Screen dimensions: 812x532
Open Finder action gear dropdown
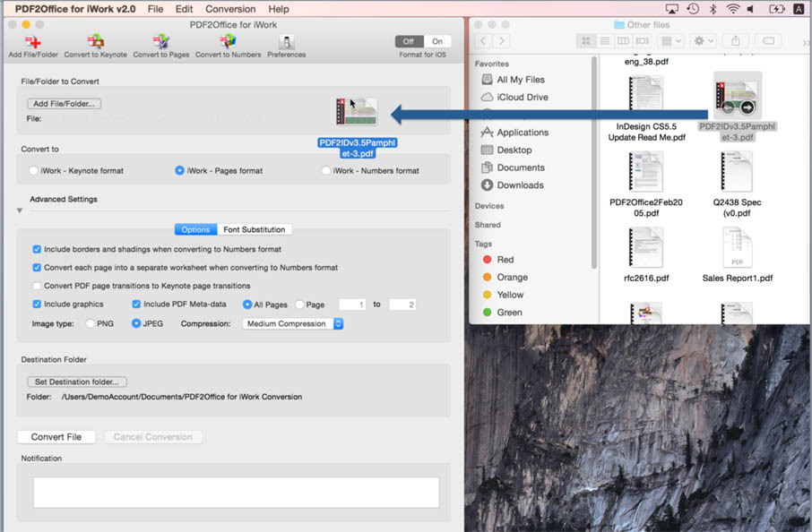[703, 41]
